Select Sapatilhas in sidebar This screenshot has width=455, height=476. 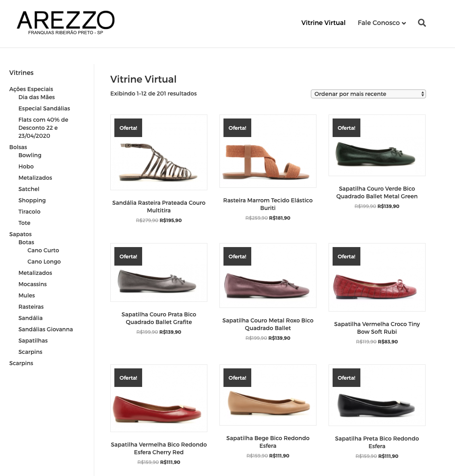tap(33, 341)
